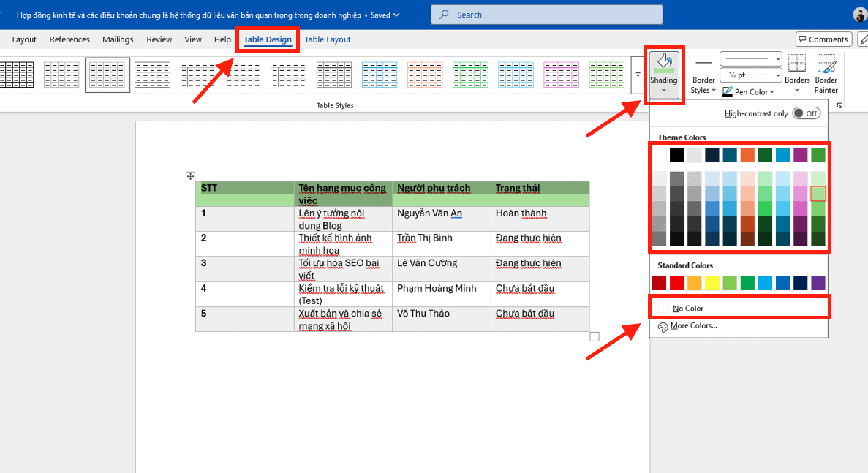868x473 pixels.
Task: Click the Shading paint bucket icon
Action: 664,62
